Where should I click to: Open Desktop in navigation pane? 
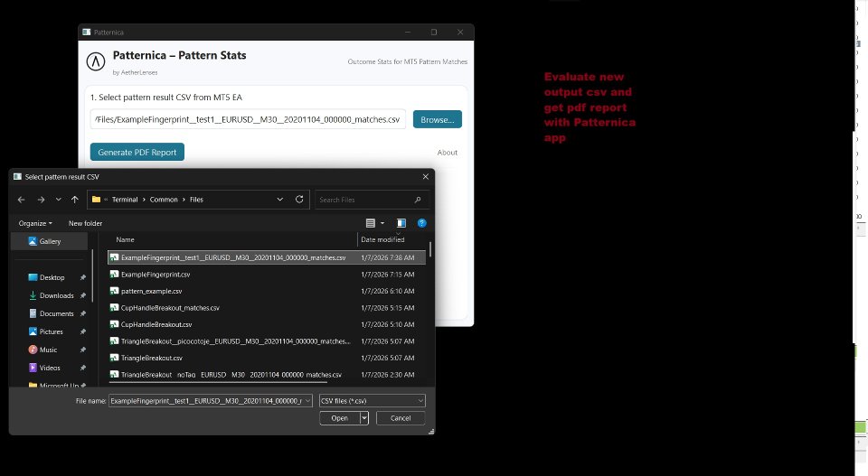pyautogui.click(x=52, y=277)
